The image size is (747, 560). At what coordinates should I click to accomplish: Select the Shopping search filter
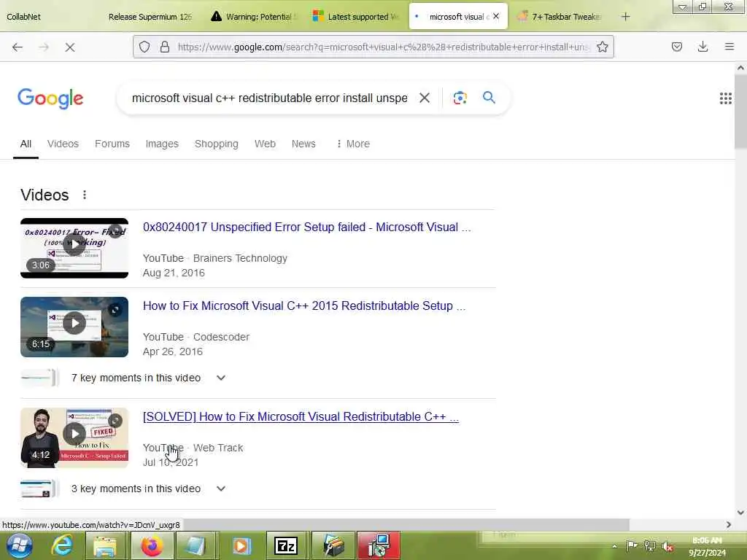click(216, 144)
